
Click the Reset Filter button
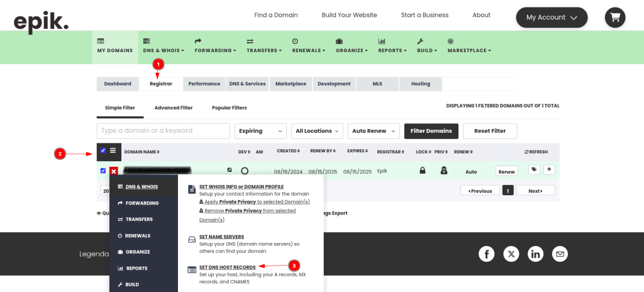click(x=489, y=131)
